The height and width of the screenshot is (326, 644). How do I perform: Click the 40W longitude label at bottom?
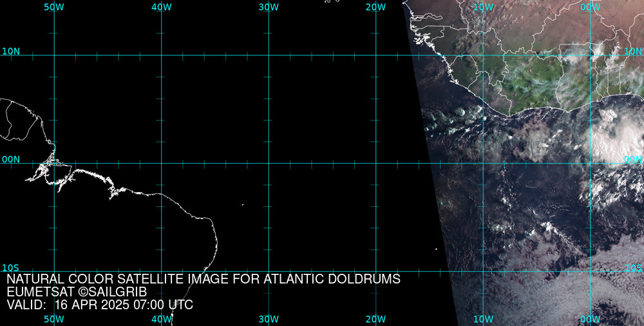pyautogui.click(x=162, y=319)
